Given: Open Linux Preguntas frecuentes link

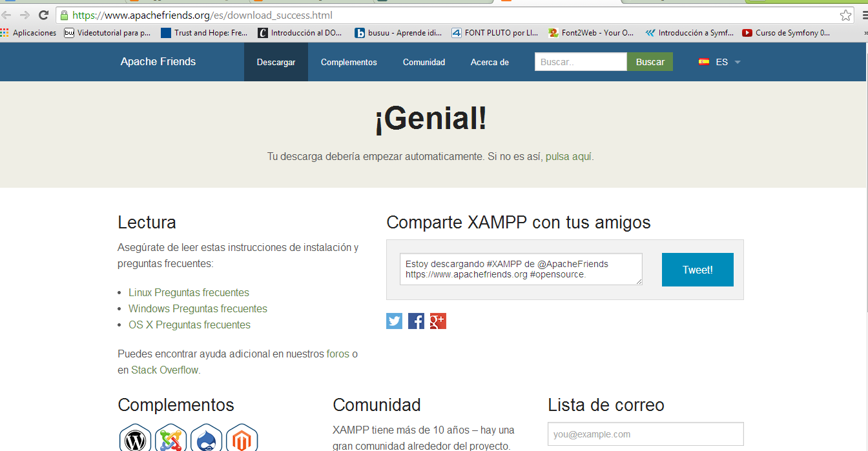Looking at the screenshot, I should tap(189, 292).
